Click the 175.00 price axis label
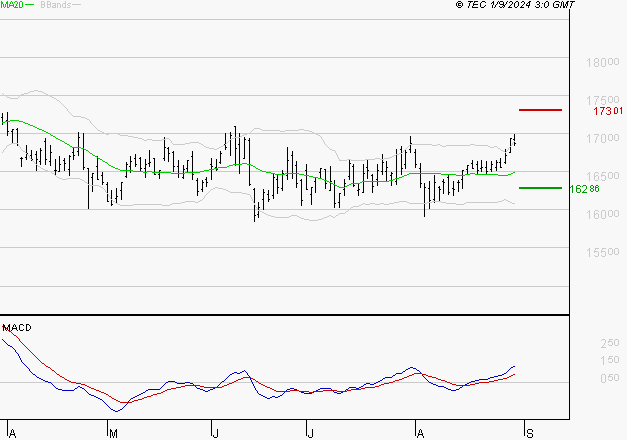This screenshot has height=440, width=627. point(603,100)
